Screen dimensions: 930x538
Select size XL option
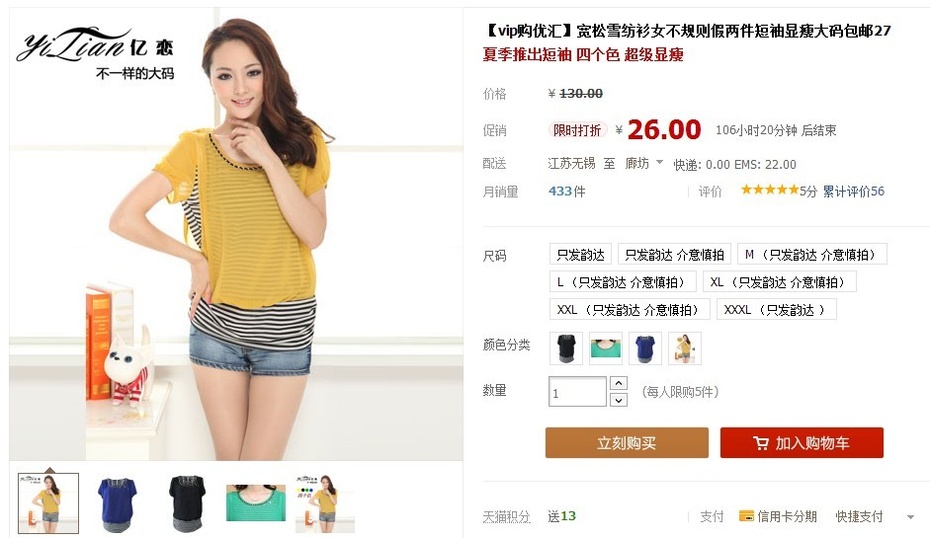[779, 282]
